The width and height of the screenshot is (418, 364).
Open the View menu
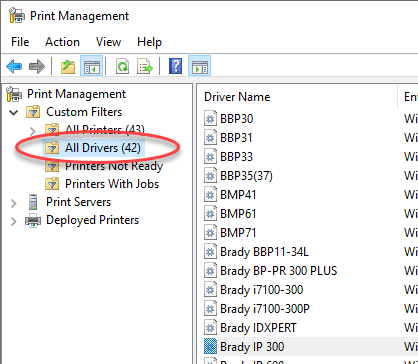click(108, 42)
